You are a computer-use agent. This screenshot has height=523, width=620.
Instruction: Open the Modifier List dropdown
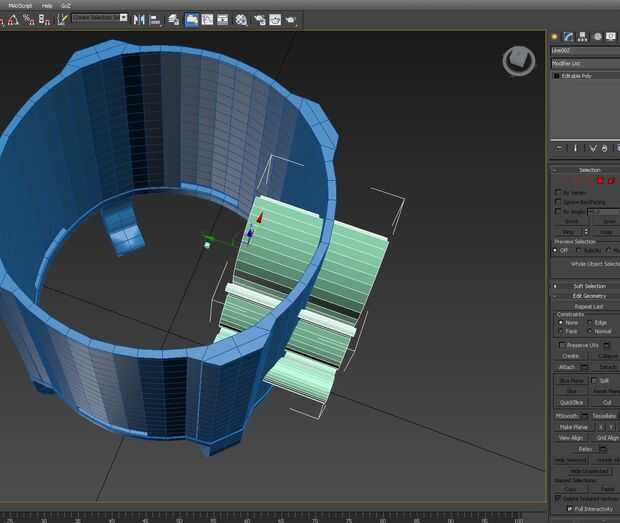point(584,63)
